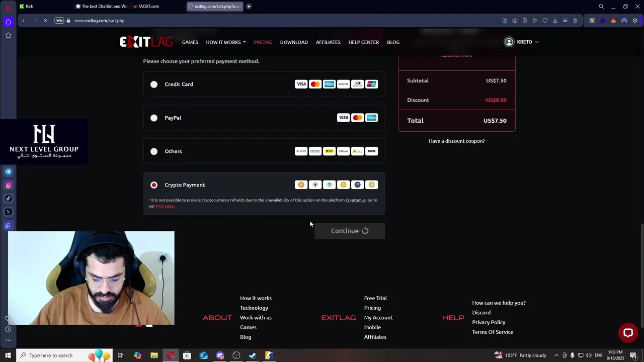Image resolution: width=644 pixels, height=362 pixels.
Task: Go to the GAMES page
Action: (x=190, y=42)
